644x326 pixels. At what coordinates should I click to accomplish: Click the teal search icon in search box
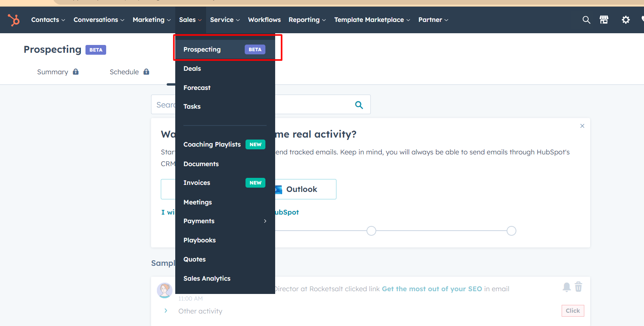(x=359, y=105)
